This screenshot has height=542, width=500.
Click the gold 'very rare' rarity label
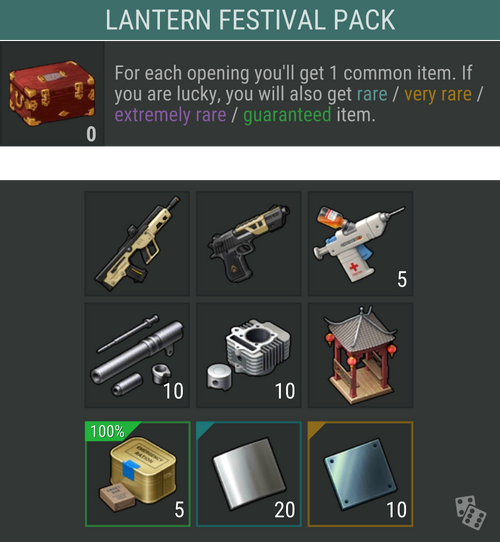coord(438,94)
